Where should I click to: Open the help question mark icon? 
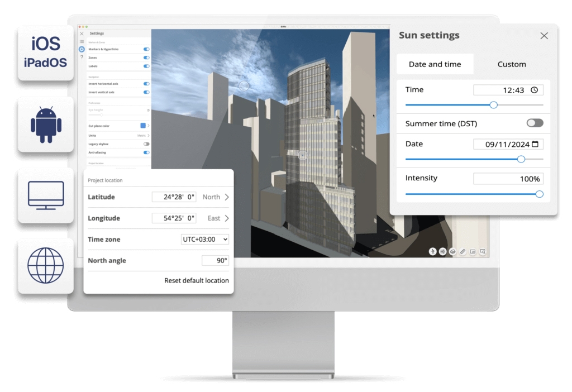click(x=82, y=58)
